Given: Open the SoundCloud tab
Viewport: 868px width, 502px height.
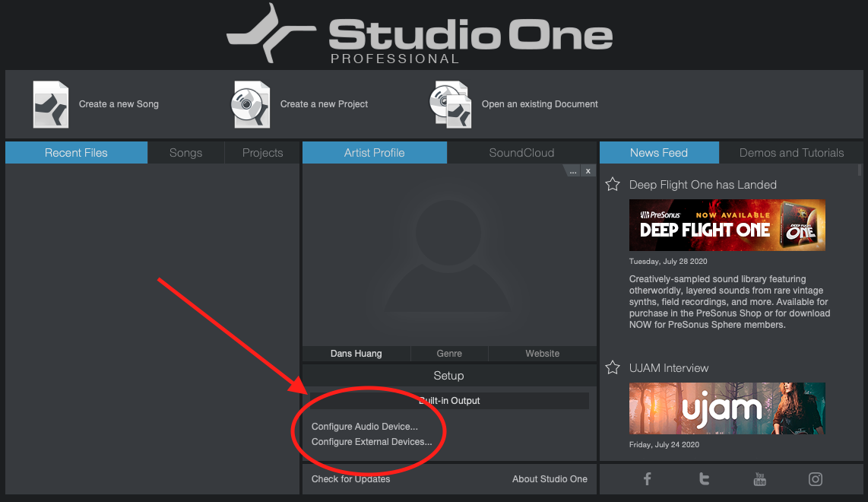Looking at the screenshot, I should [523, 152].
